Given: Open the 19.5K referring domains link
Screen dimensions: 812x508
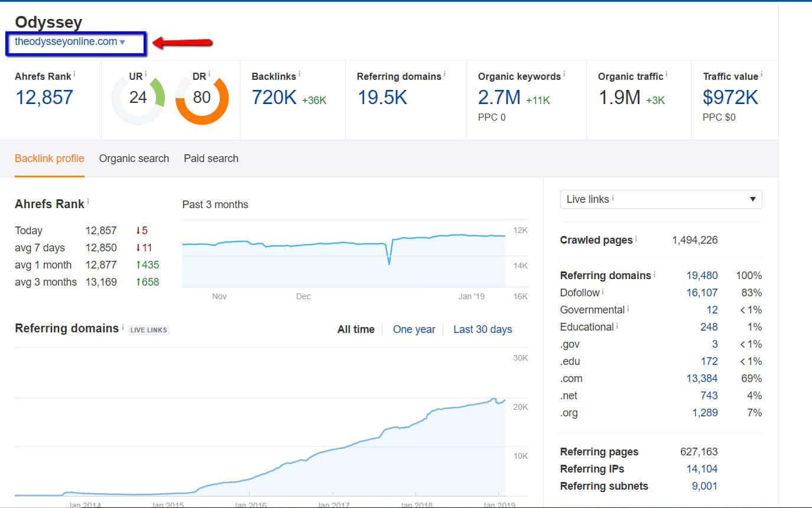Looking at the screenshot, I should pyautogui.click(x=382, y=97).
